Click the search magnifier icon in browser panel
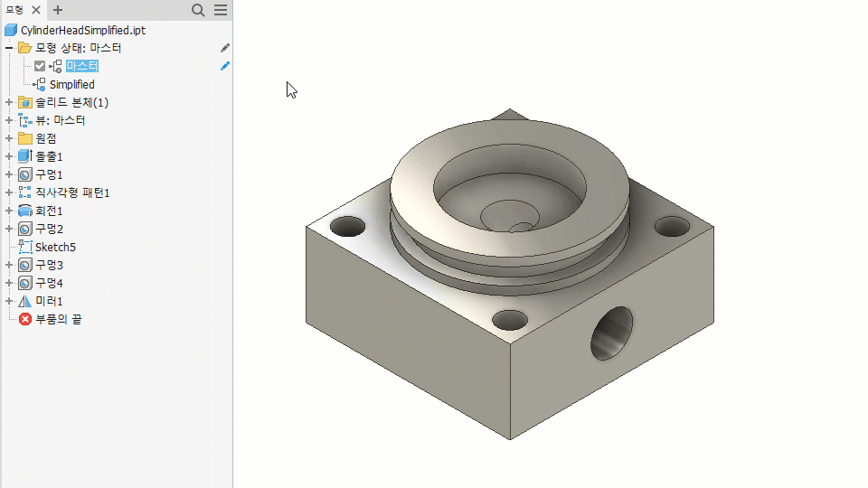 tap(198, 10)
